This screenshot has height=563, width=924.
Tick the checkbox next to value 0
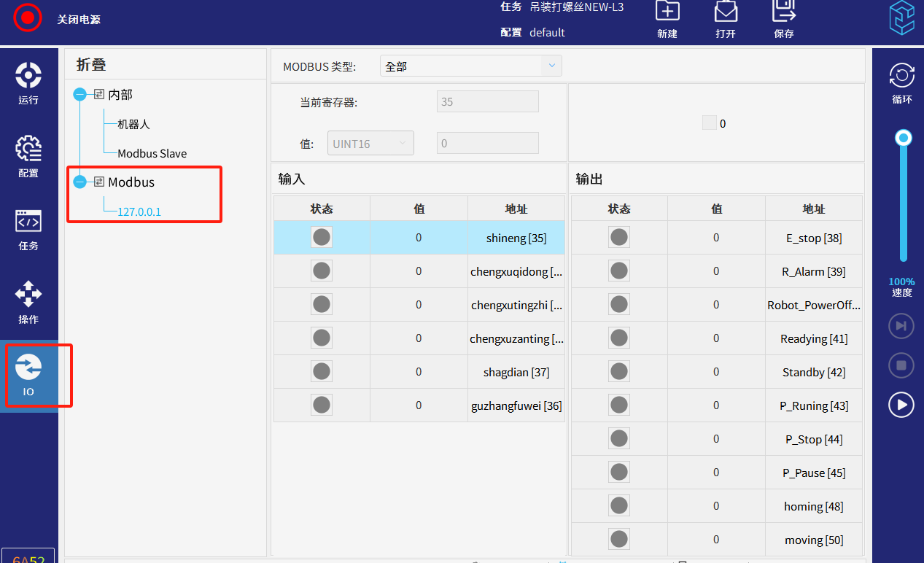709,123
